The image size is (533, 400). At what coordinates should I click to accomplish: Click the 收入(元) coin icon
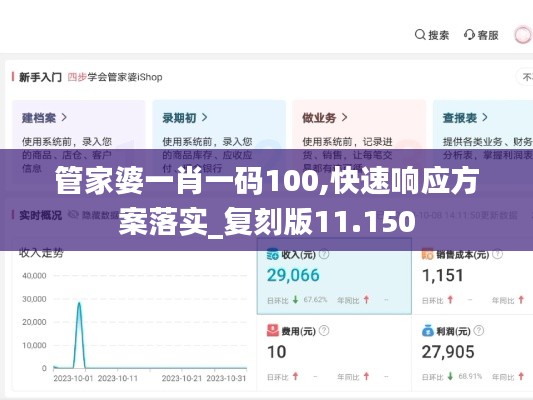273,254
